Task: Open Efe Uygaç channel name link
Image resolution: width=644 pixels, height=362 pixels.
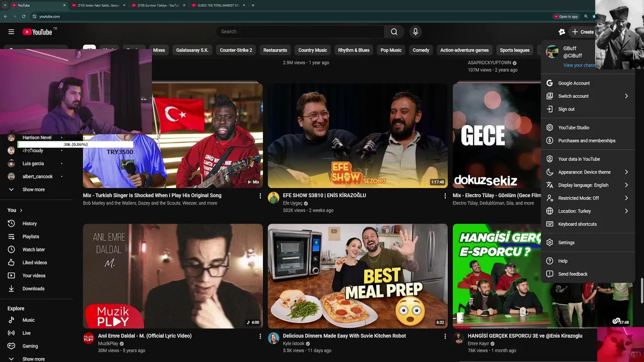Action: pyautogui.click(x=292, y=203)
